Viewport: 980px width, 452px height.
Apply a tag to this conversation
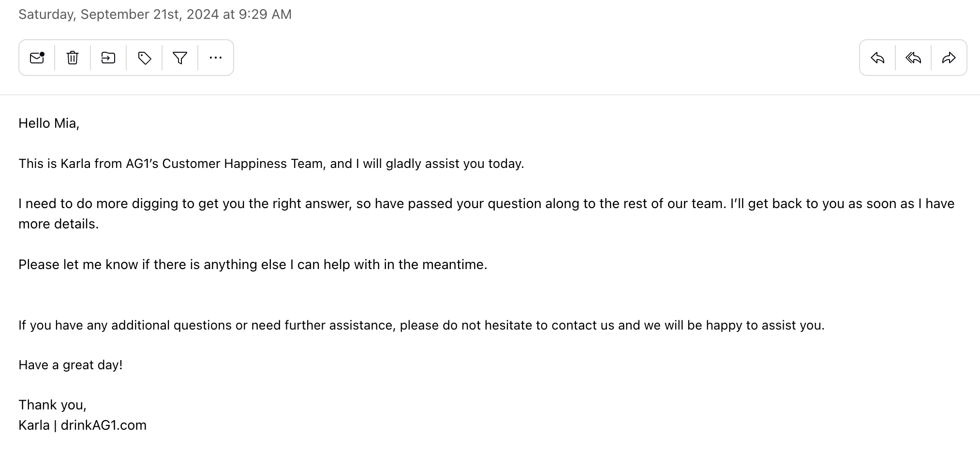[x=144, y=58]
